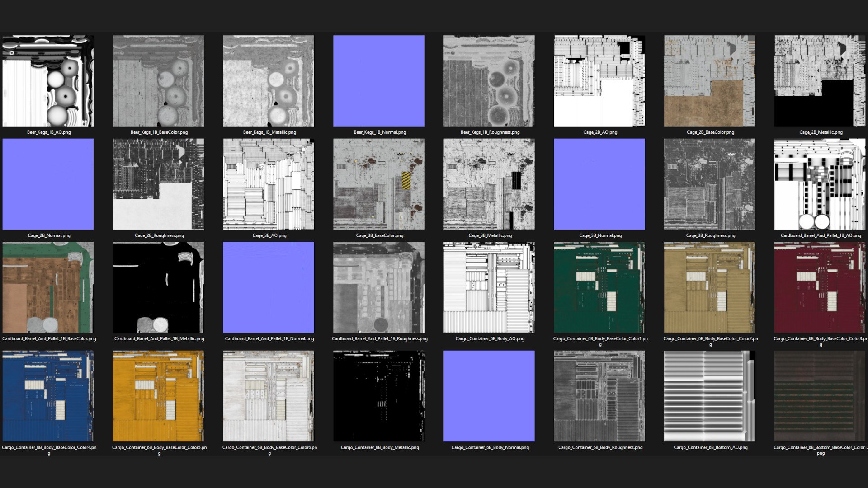Select the Cage_2B_BaseColor.png texture thumbnail
This screenshot has width=868, height=488.
(710, 81)
